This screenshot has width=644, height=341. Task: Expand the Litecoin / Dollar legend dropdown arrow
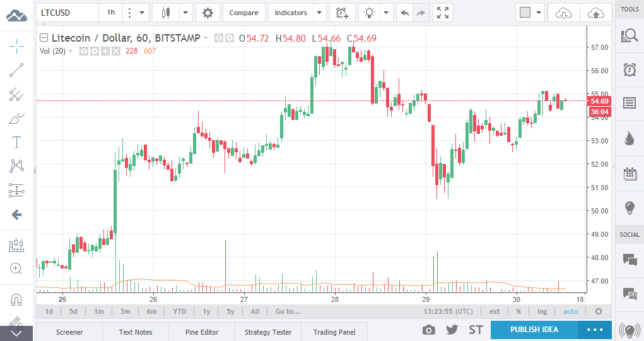(x=206, y=39)
